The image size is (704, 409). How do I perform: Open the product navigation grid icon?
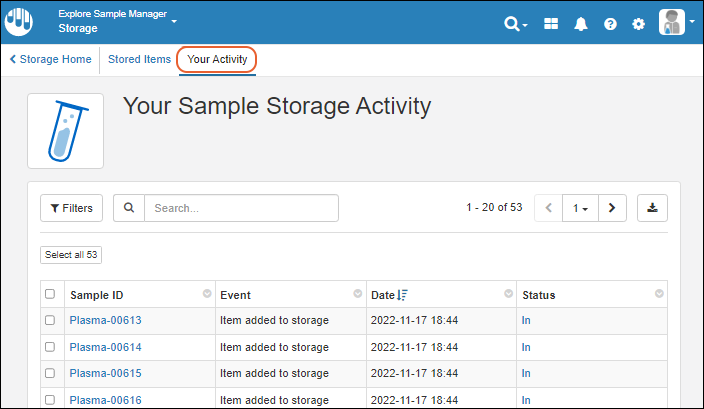[x=551, y=24]
